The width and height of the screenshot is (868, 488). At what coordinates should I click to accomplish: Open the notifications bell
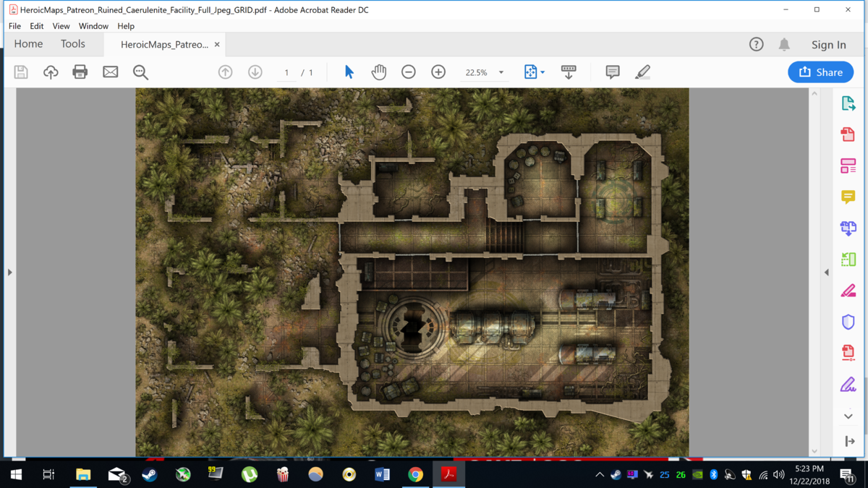click(x=784, y=45)
